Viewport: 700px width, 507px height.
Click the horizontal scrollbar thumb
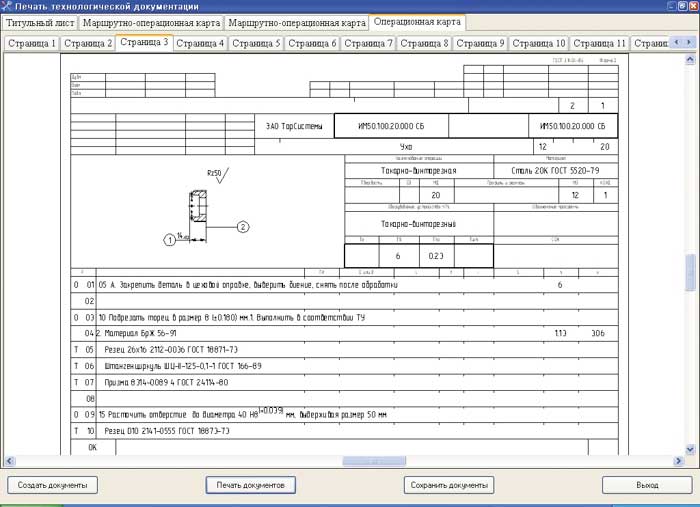(375, 461)
